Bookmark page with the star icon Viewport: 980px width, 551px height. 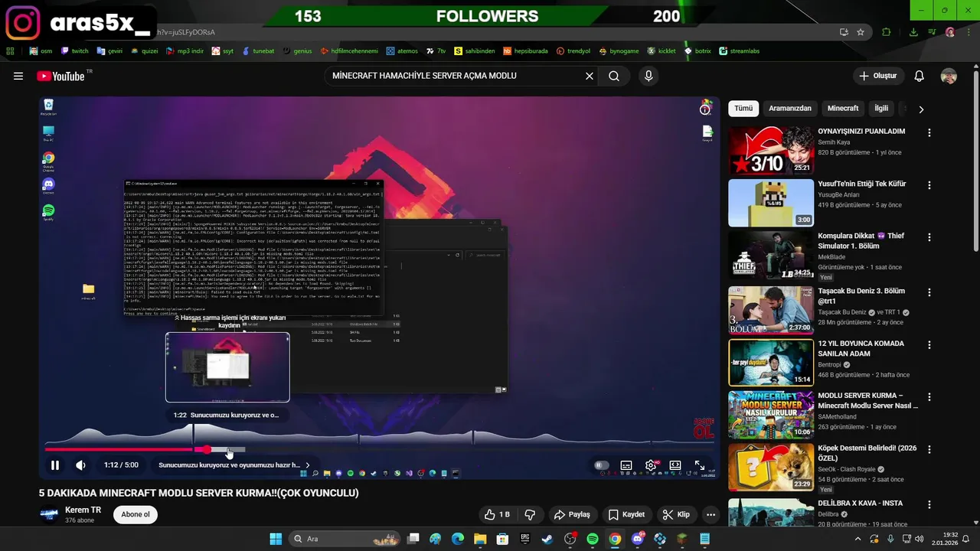click(861, 32)
